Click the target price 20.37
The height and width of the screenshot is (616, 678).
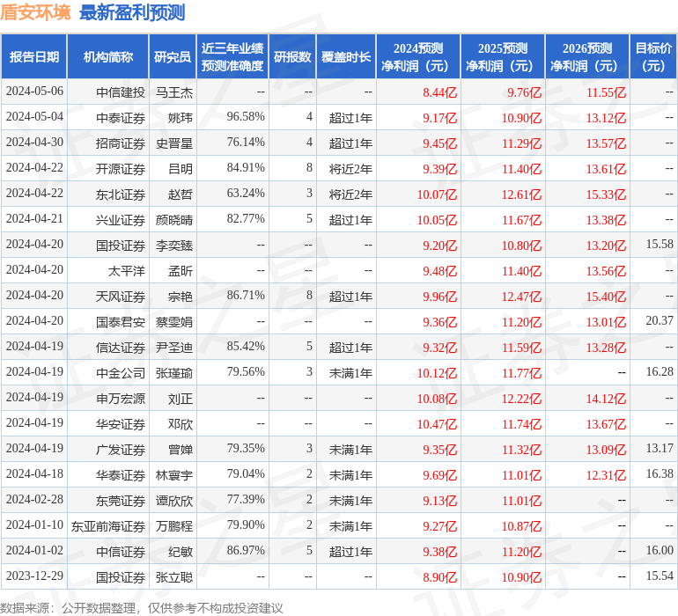[660, 320]
